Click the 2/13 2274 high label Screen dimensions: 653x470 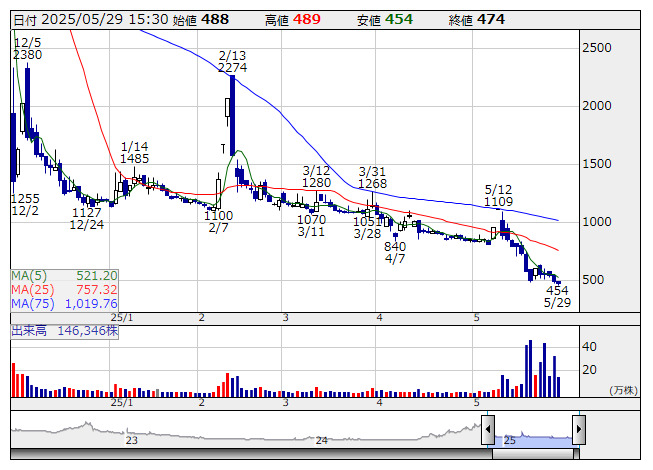(232, 62)
